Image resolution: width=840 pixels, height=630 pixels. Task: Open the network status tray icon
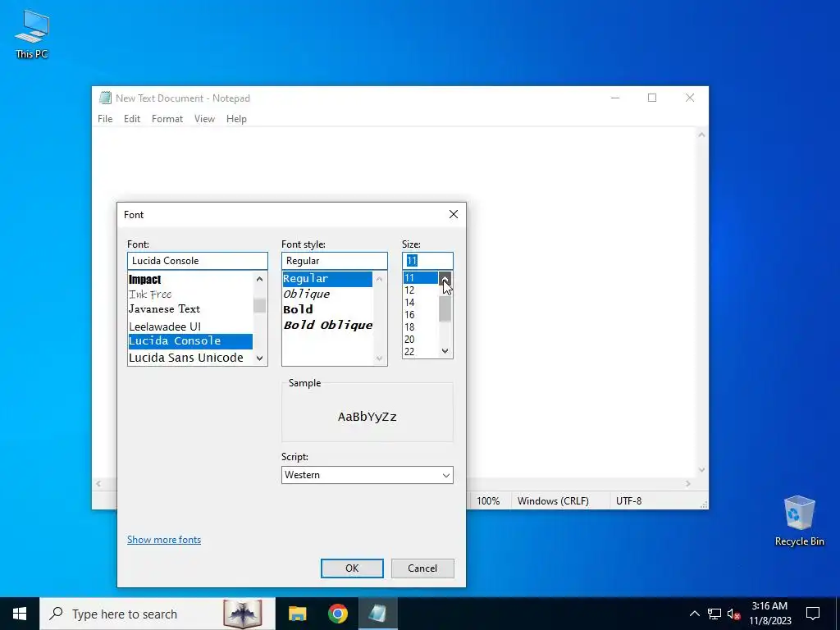714,614
